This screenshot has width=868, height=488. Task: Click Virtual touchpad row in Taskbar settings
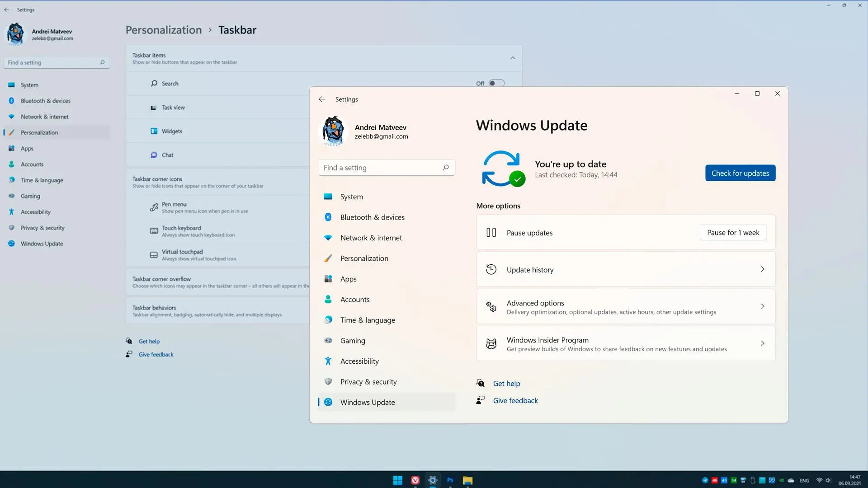click(218, 255)
